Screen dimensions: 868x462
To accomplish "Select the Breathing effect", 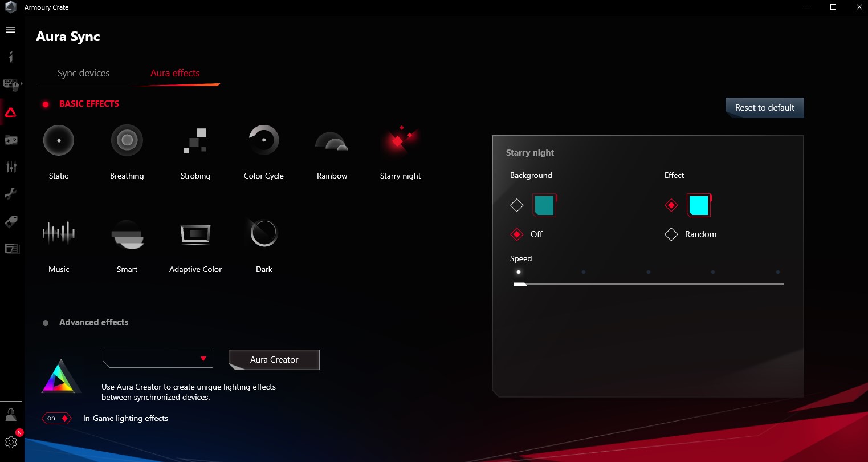I will pyautogui.click(x=127, y=140).
